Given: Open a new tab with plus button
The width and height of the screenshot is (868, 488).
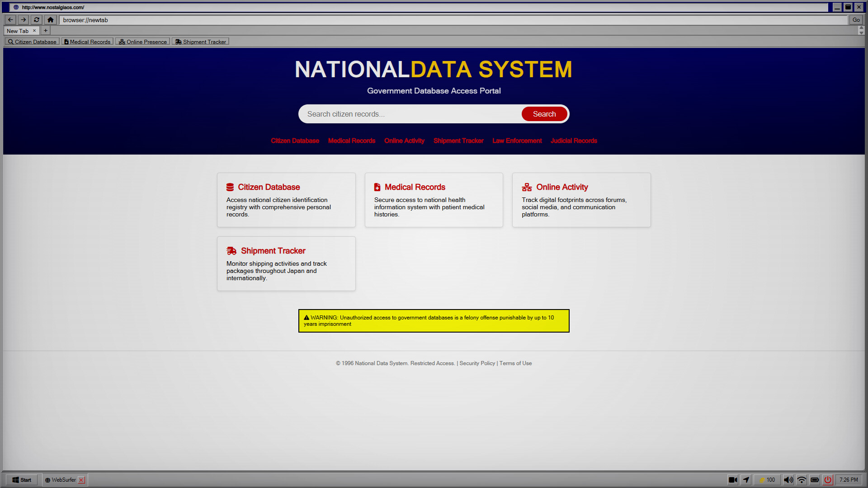Looking at the screenshot, I should point(46,31).
